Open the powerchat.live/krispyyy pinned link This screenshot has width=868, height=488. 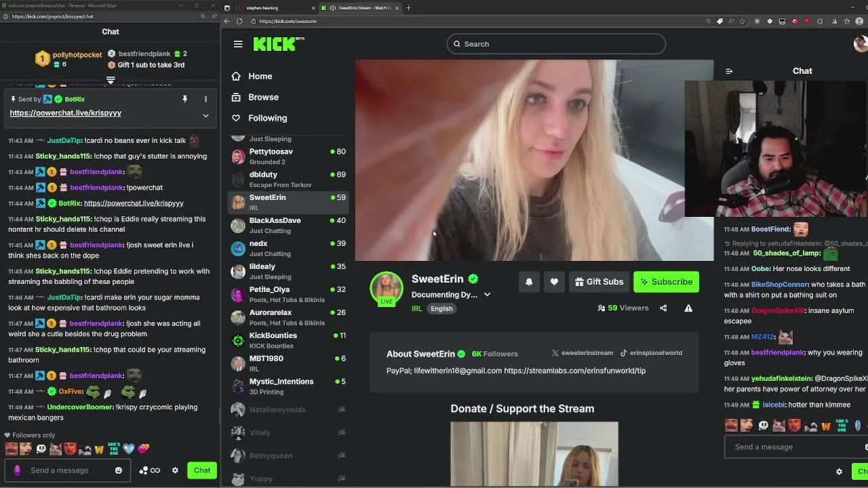tap(65, 113)
